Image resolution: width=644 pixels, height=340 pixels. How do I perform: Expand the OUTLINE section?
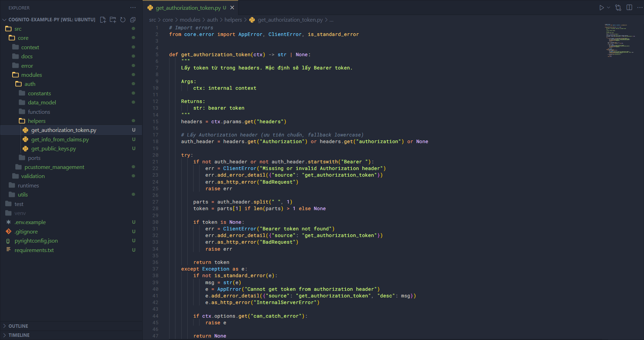[18, 326]
